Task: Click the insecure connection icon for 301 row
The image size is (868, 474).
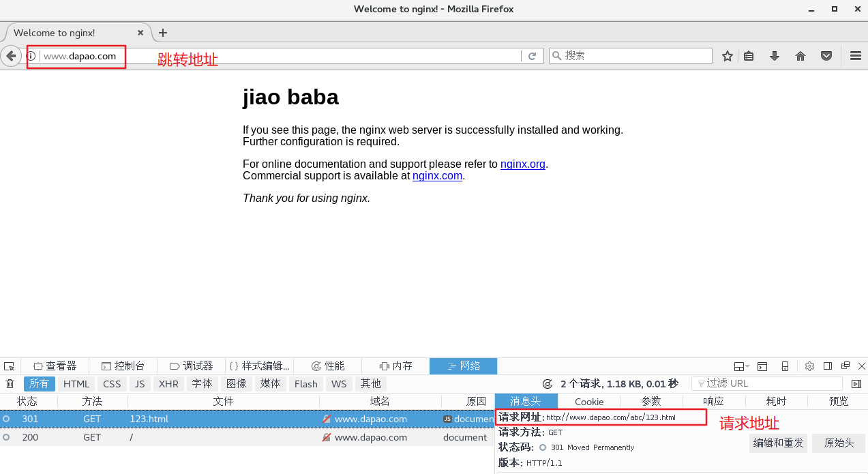Action: pos(327,419)
